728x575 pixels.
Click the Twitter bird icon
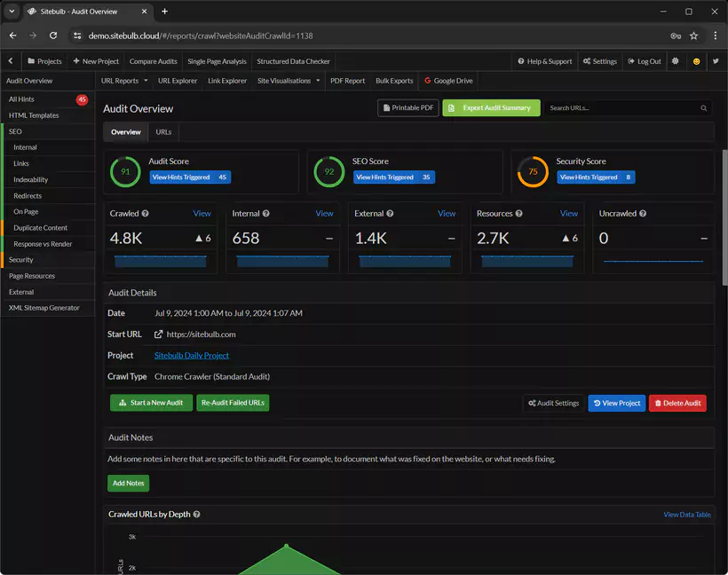point(716,61)
